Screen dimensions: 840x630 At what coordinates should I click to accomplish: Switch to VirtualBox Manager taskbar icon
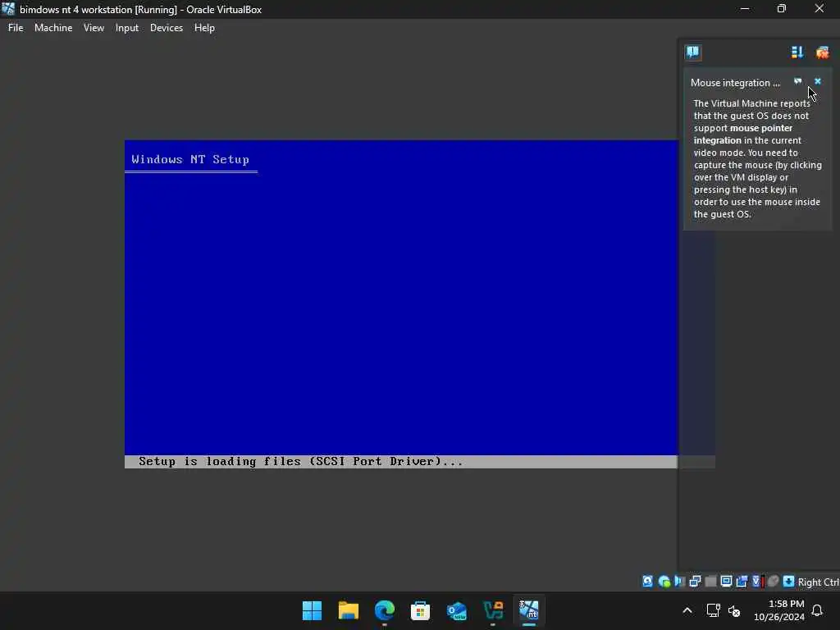pos(493,610)
